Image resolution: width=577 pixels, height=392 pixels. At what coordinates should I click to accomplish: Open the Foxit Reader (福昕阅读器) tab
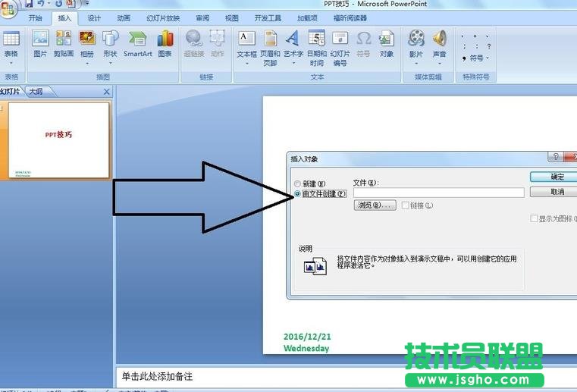click(x=350, y=18)
